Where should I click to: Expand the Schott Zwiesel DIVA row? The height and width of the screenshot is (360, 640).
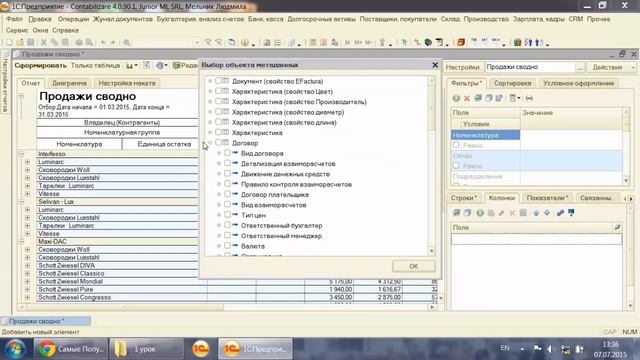(27, 265)
